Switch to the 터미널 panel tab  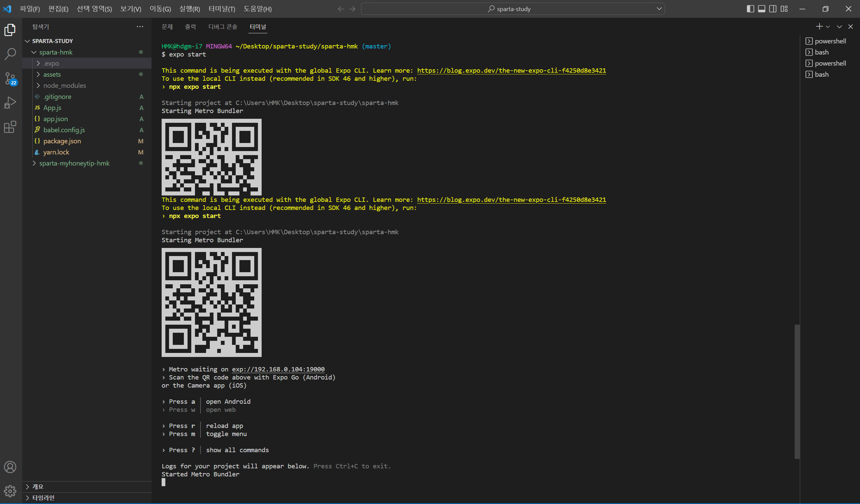(258, 27)
